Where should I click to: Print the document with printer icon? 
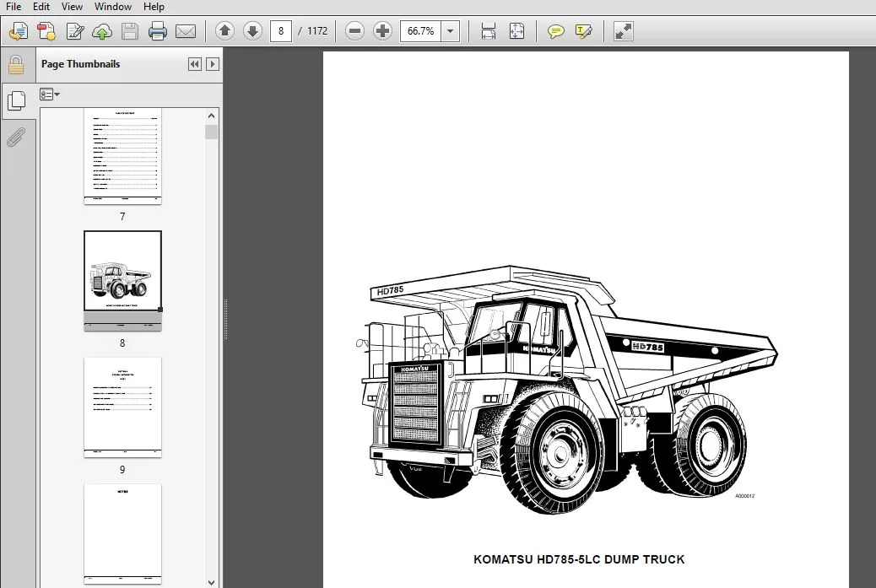point(158,31)
